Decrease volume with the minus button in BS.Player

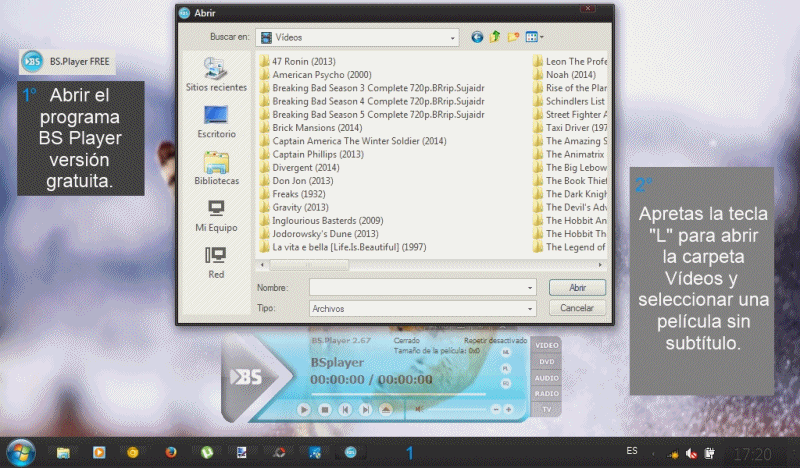[496, 409]
